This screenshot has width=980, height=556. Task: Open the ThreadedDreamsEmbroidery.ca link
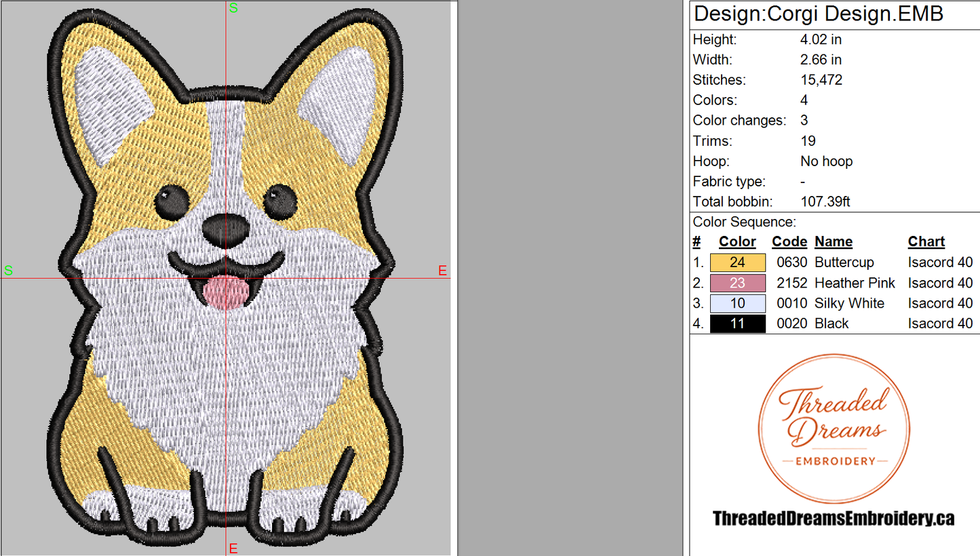[834, 519]
